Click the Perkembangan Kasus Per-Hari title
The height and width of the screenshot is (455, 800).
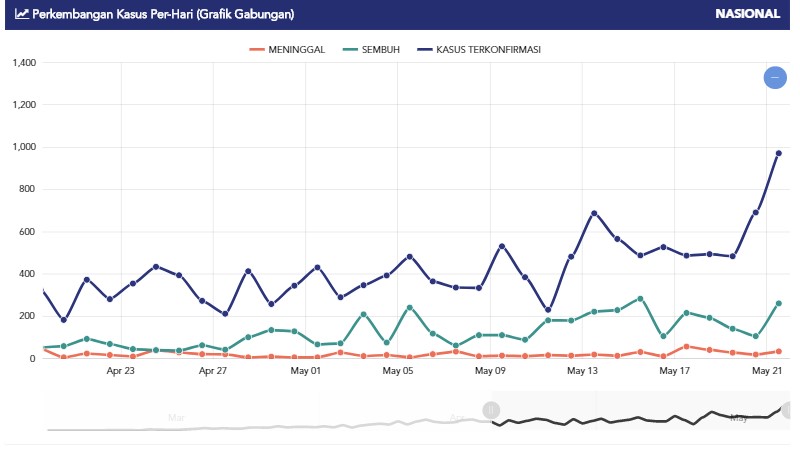tap(163, 14)
